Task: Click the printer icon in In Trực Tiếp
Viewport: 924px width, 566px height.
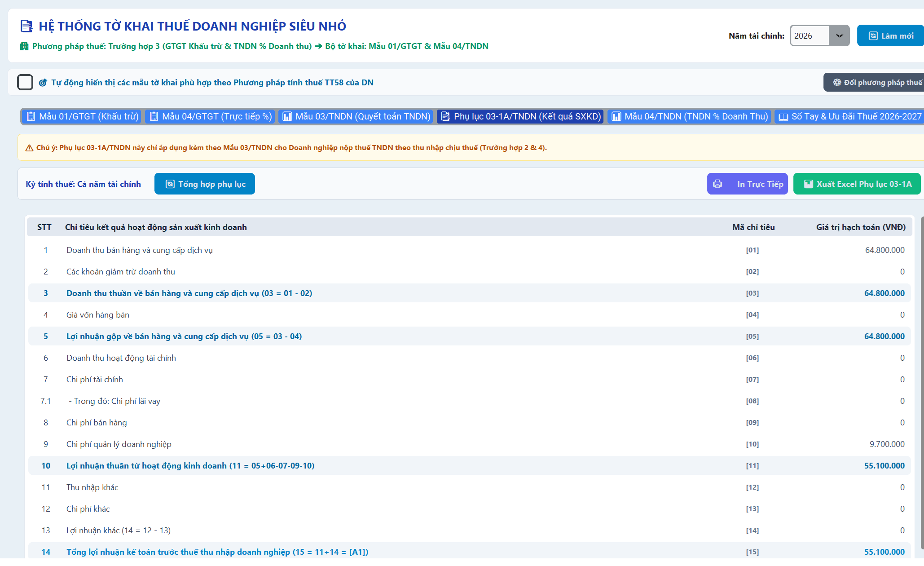Action: (x=717, y=184)
